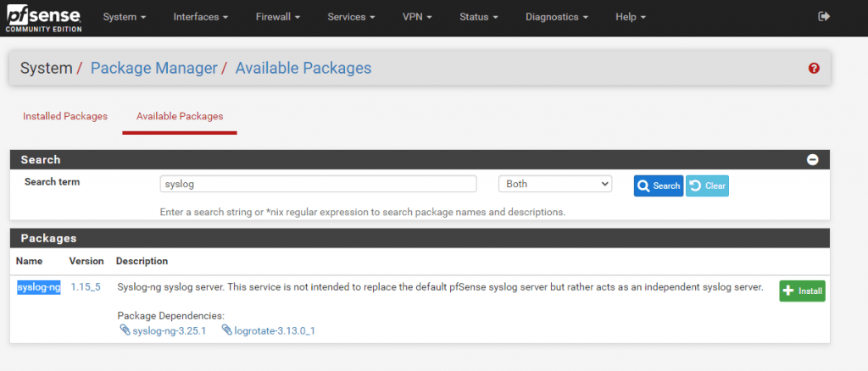868x371 pixels.
Task: Open the Interfaces menu
Action: pos(200,17)
